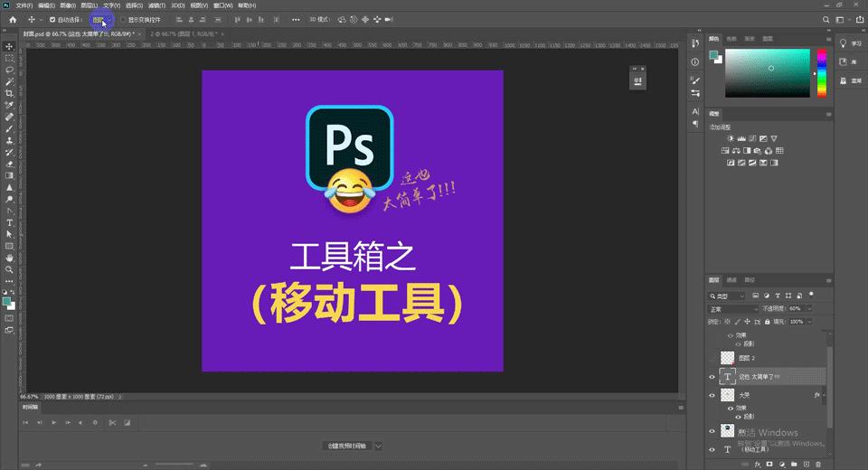The height and width of the screenshot is (470, 868).
Task: Click the three-dots more options button
Action: pyautogui.click(x=296, y=19)
